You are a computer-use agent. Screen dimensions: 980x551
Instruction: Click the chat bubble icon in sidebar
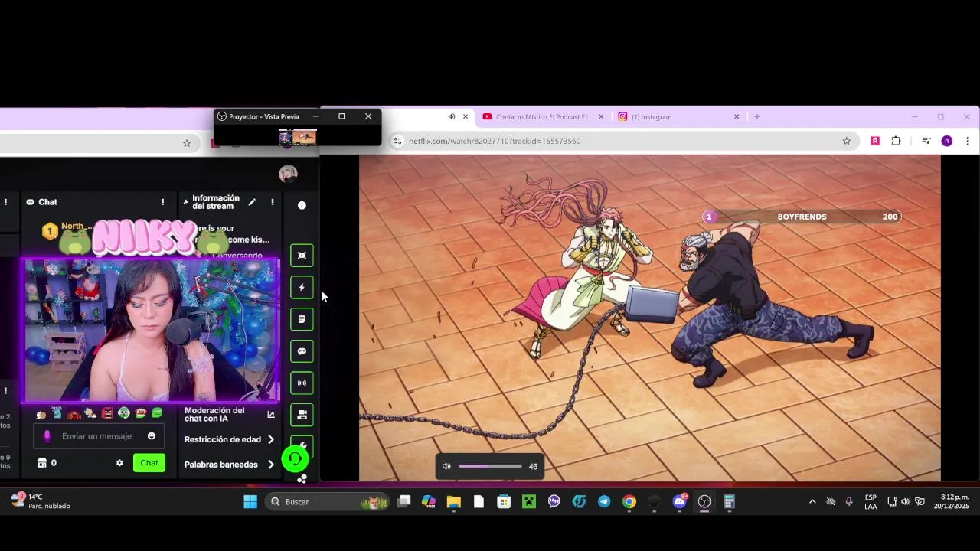[x=302, y=351]
